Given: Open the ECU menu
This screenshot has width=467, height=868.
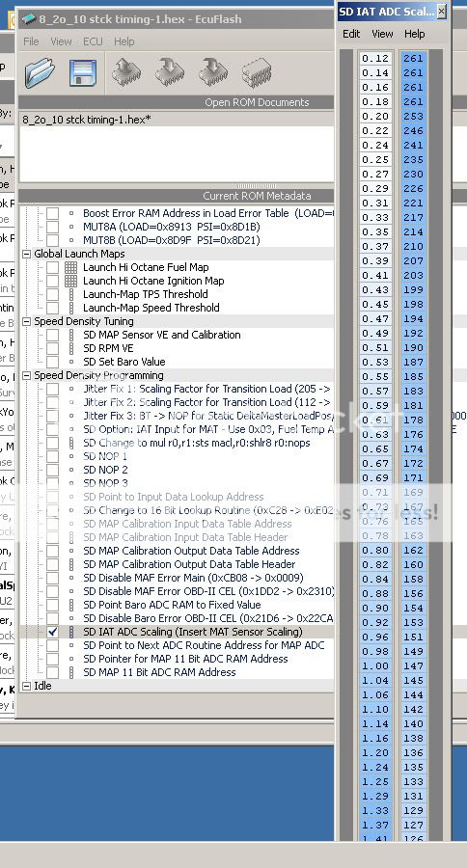Looking at the screenshot, I should pyautogui.click(x=93, y=41).
